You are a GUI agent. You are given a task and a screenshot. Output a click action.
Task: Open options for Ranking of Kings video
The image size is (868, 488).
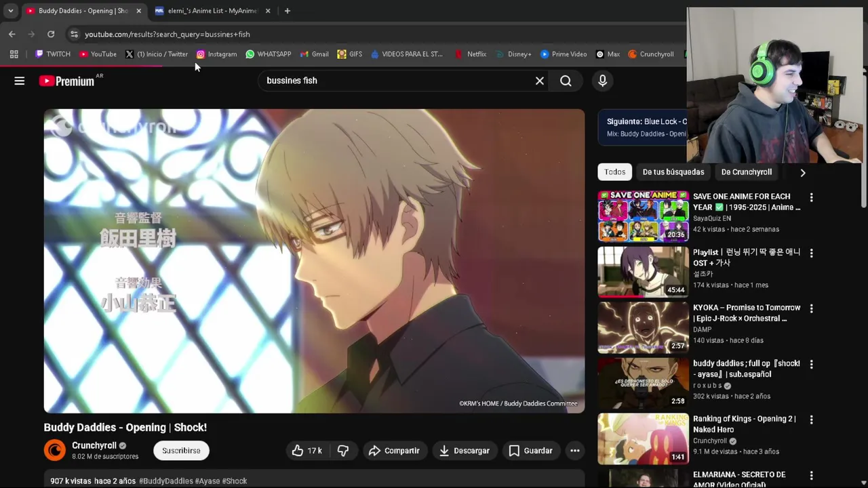pos(811,420)
